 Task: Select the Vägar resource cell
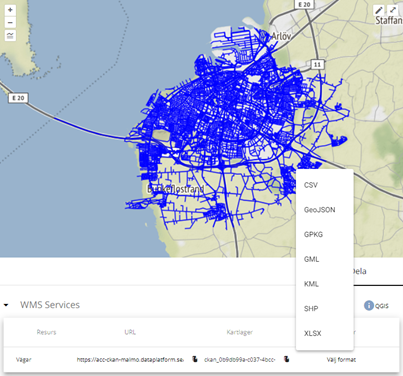(24, 360)
